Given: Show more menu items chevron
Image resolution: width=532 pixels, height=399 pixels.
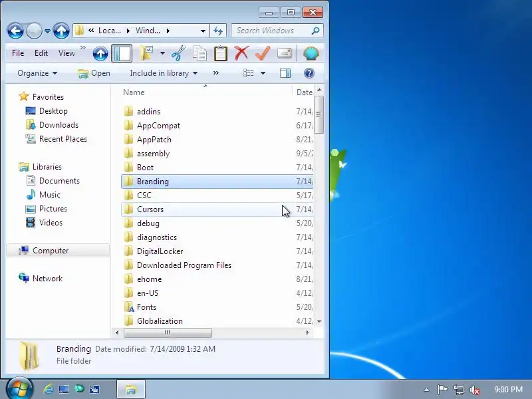Looking at the screenshot, I should pyautogui.click(x=83, y=48).
